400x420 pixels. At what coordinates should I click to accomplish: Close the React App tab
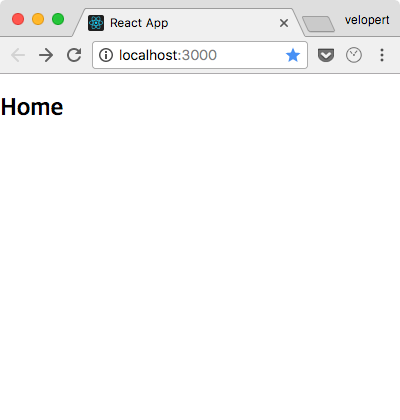point(284,23)
